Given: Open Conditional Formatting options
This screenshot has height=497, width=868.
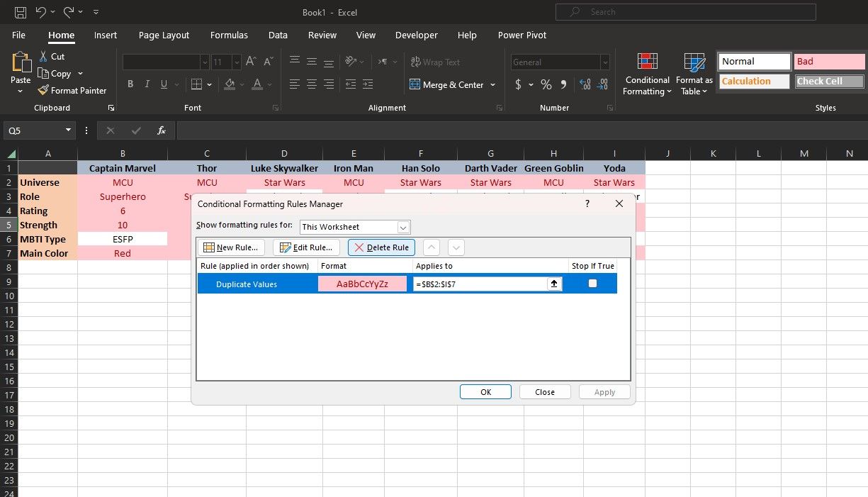Looking at the screenshot, I should [646, 73].
